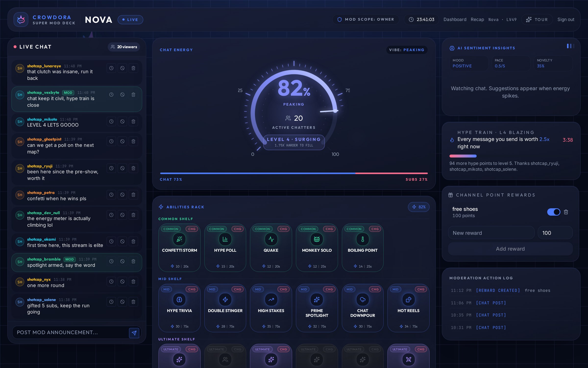Screen dimensions: 588x368
Task: Open the Recap page
Action: pos(477,20)
